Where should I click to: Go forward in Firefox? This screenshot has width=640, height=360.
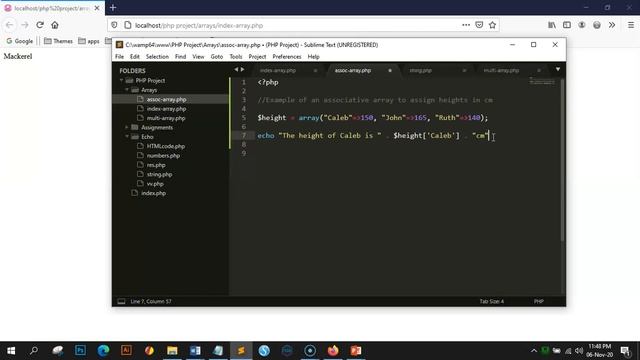tap(24, 25)
